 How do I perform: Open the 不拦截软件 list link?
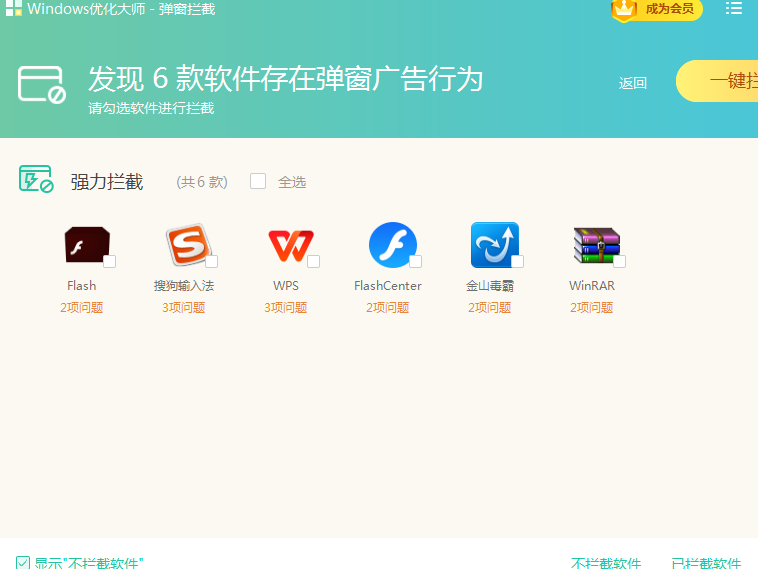(605, 563)
